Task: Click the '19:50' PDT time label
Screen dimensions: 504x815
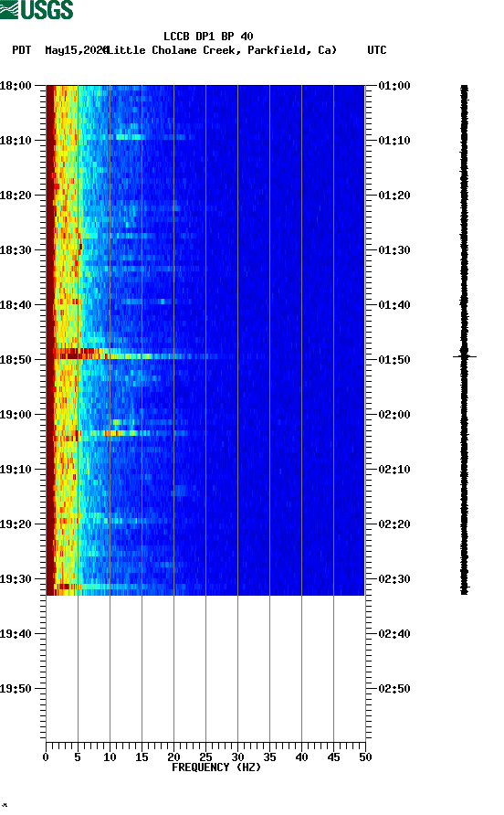Action: tap(16, 689)
